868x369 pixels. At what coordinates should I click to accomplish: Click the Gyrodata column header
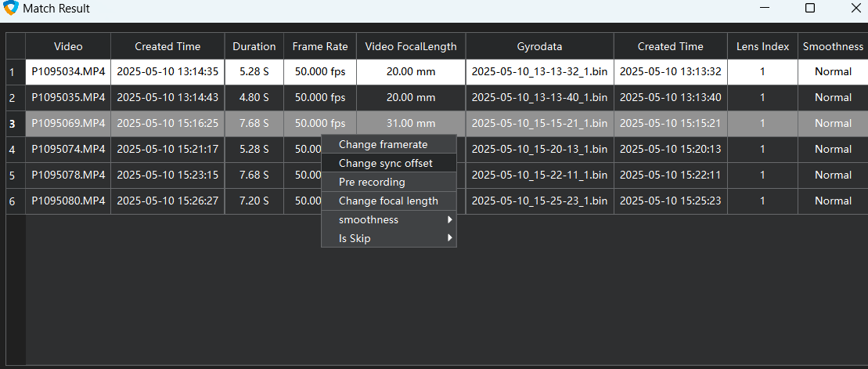tap(539, 46)
